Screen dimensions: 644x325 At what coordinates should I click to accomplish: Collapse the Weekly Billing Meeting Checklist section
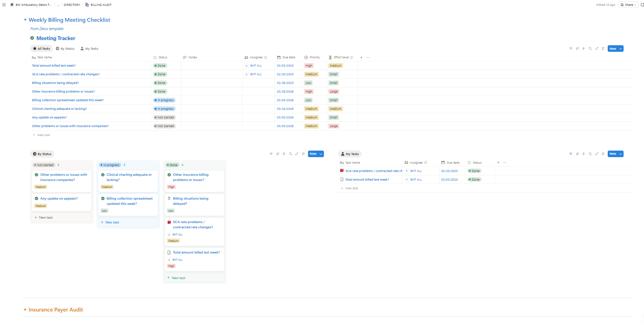[25, 20]
